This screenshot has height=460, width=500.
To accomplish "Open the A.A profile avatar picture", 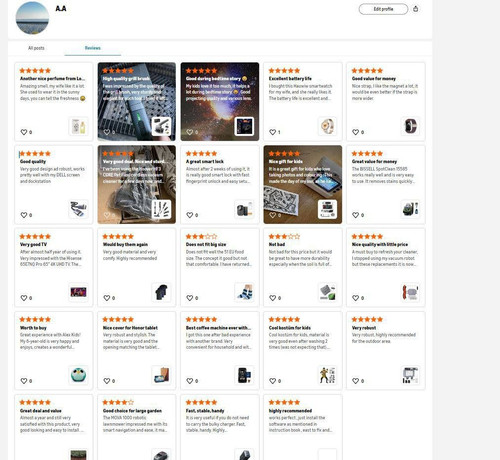I will coord(32,18).
